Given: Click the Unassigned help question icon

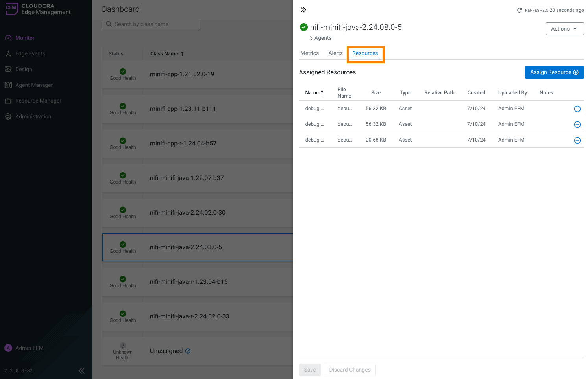Looking at the screenshot, I should tap(188, 351).
